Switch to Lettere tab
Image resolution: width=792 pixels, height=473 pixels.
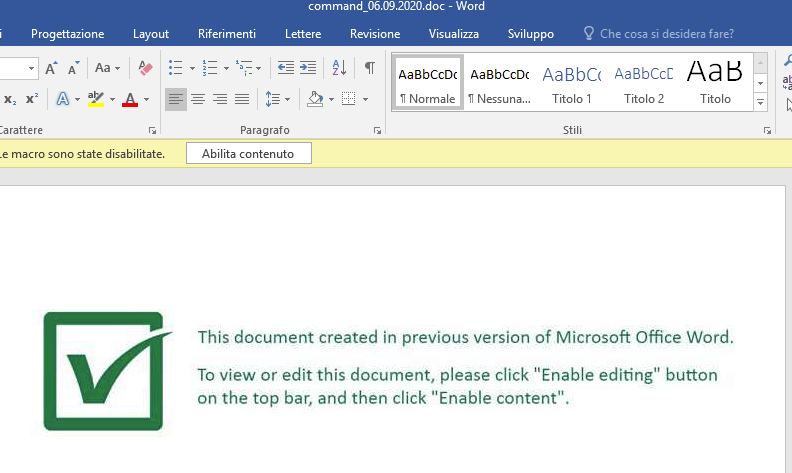(303, 34)
